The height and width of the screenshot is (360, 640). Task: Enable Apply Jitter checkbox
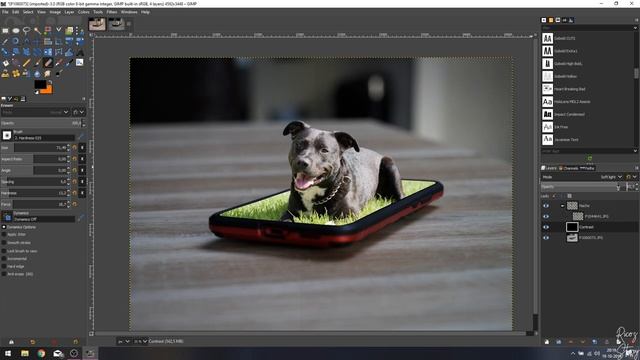coord(4,235)
